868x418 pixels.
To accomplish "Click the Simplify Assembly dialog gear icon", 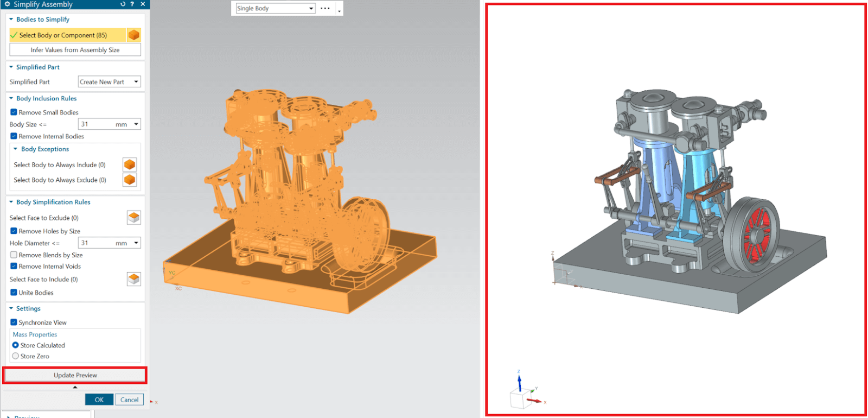I will click(x=8, y=4).
